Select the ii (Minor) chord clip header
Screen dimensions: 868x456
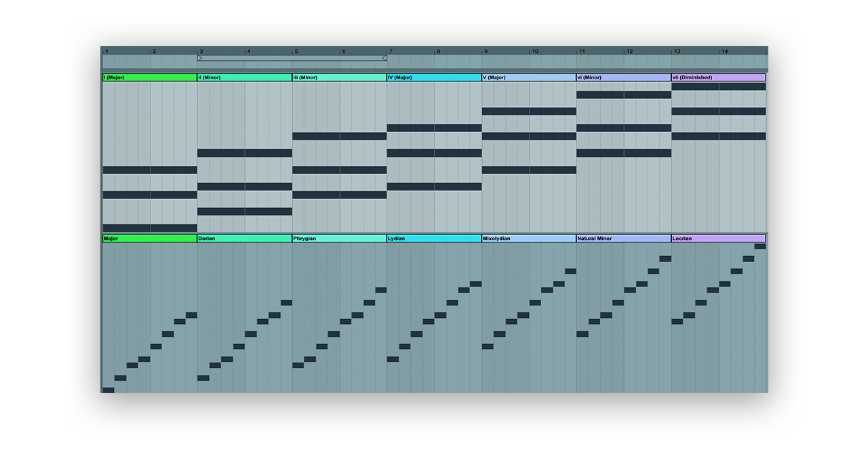pyautogui.click(x=245, y=77)
